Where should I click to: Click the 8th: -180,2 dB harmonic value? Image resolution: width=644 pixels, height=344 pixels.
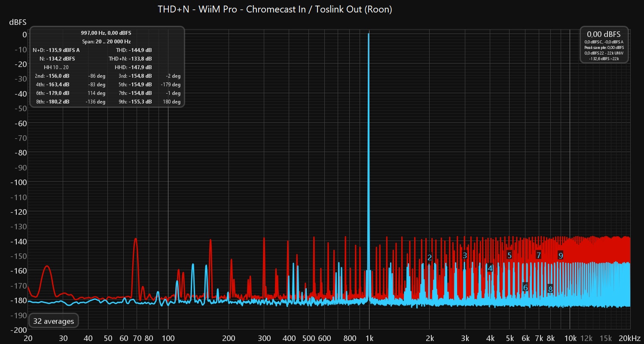(x=52, y=102)
